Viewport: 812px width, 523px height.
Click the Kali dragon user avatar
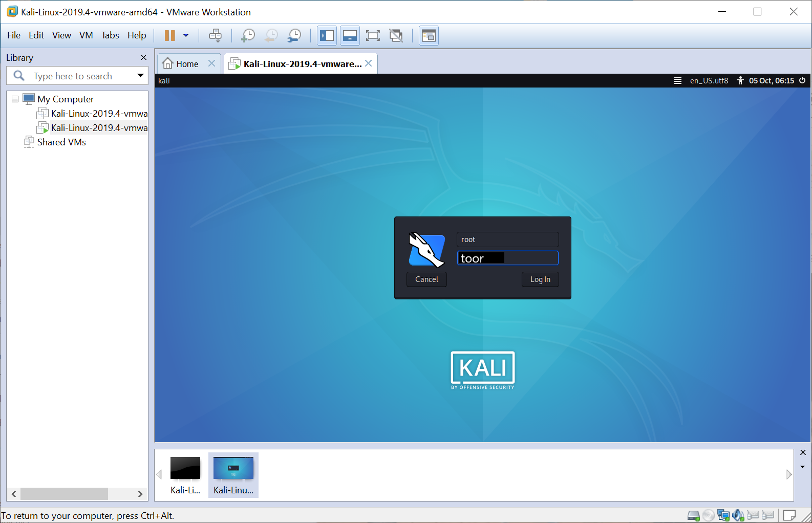[x=426, y=249]
